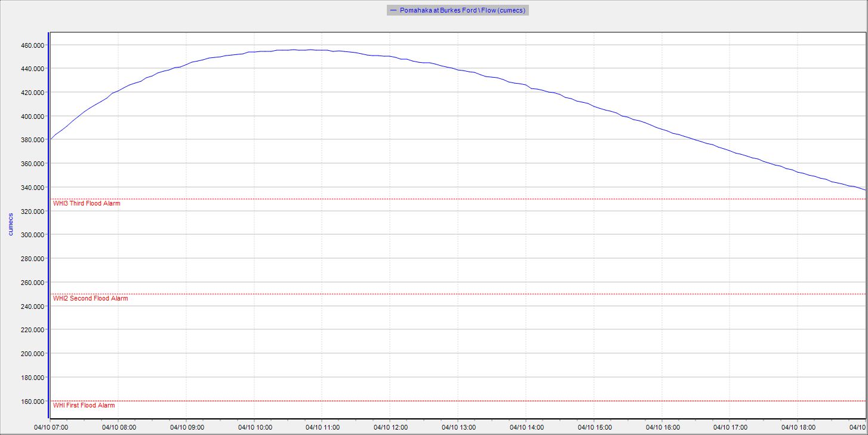
Task: Select the WHI3 Third Flood Alarm label
Action: tap(87, 203)
